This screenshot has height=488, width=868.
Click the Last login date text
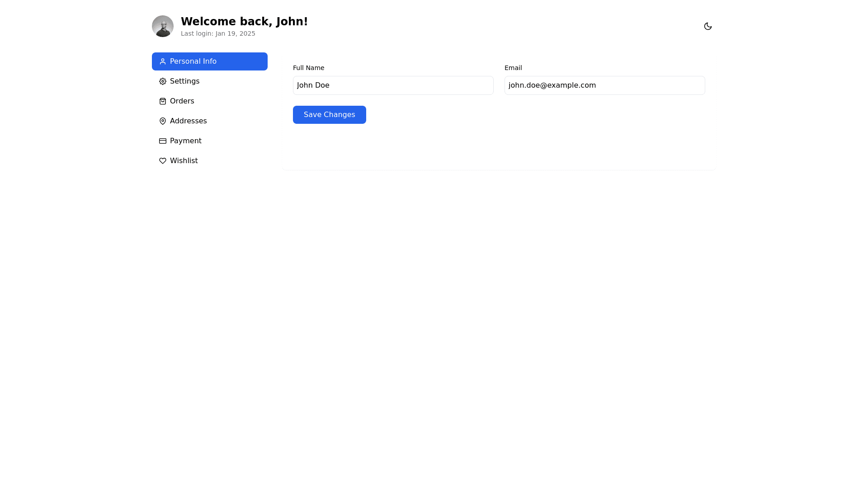pyautogui.click(x=218, y=33)
